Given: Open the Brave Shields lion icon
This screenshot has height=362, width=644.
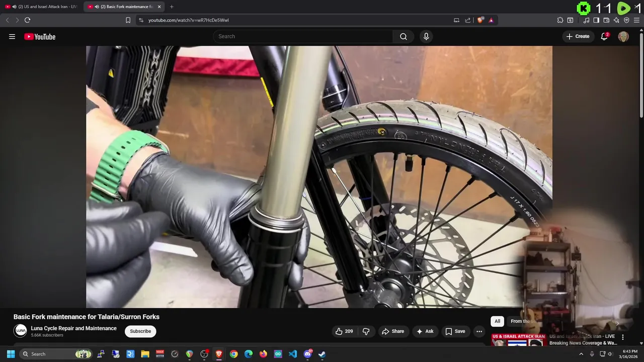Looking at the screenshot, I should tap(480, 20).
